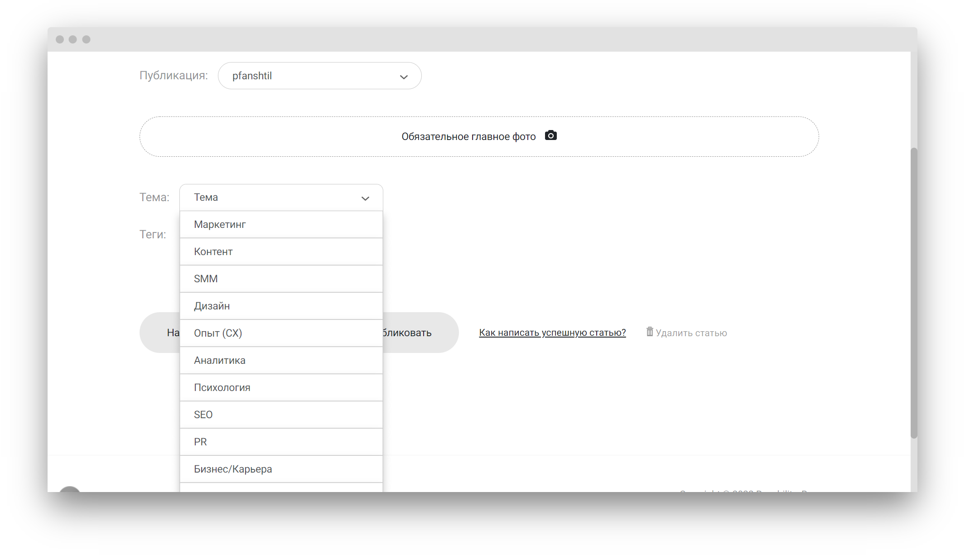Choose Бизнес/Карьера theme option

[x=281, y=469]
